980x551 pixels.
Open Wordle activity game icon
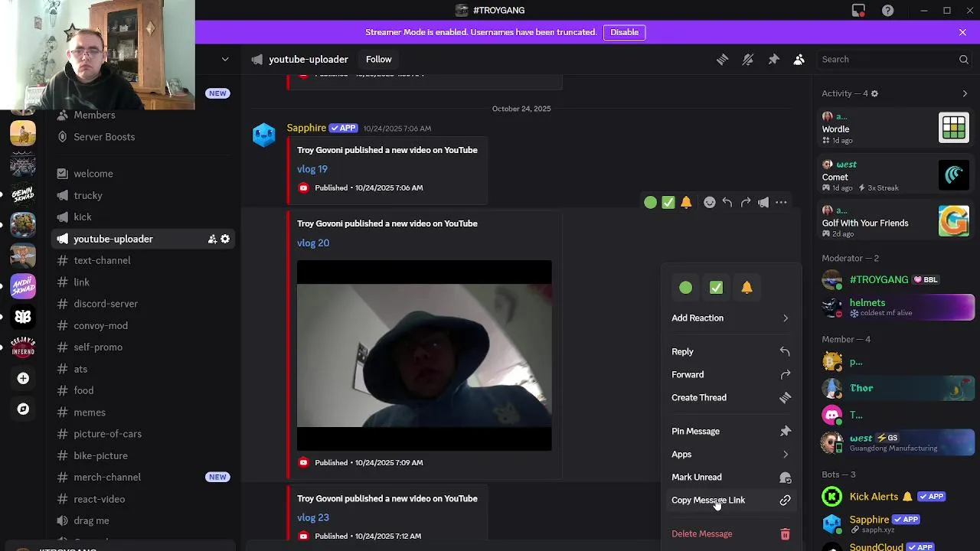click(954, 128)
